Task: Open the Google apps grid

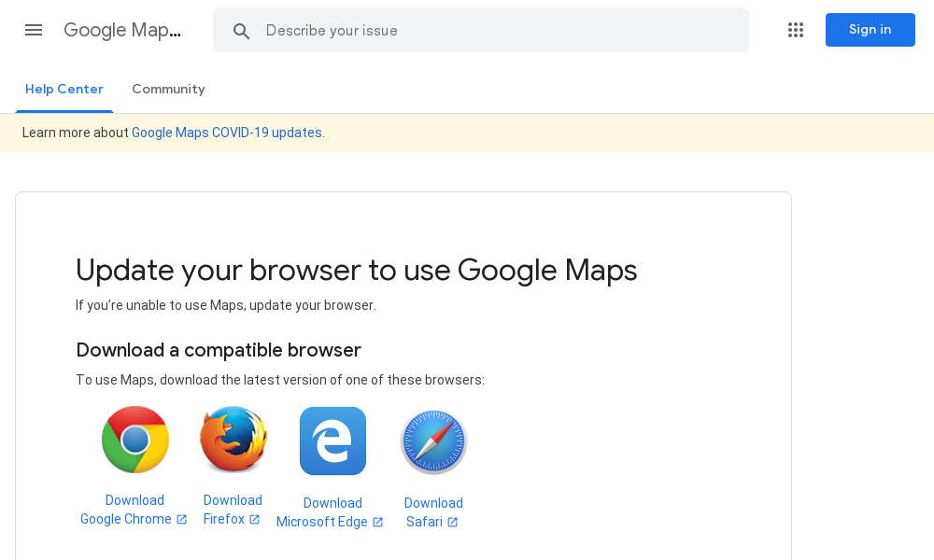Action: (x=796, y=30)
